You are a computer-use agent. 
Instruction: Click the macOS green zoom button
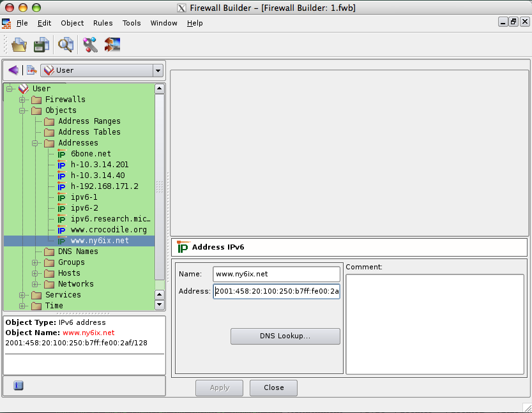36,8
